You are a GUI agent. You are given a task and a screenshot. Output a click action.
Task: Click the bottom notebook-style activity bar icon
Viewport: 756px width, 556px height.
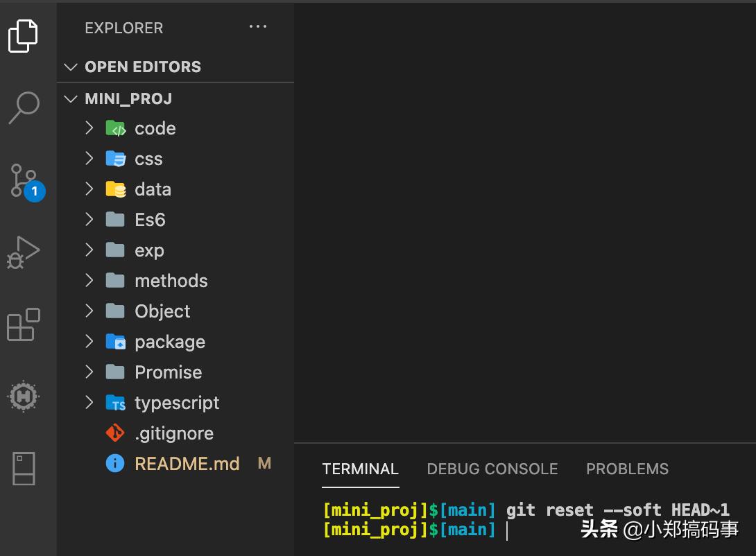24,469
